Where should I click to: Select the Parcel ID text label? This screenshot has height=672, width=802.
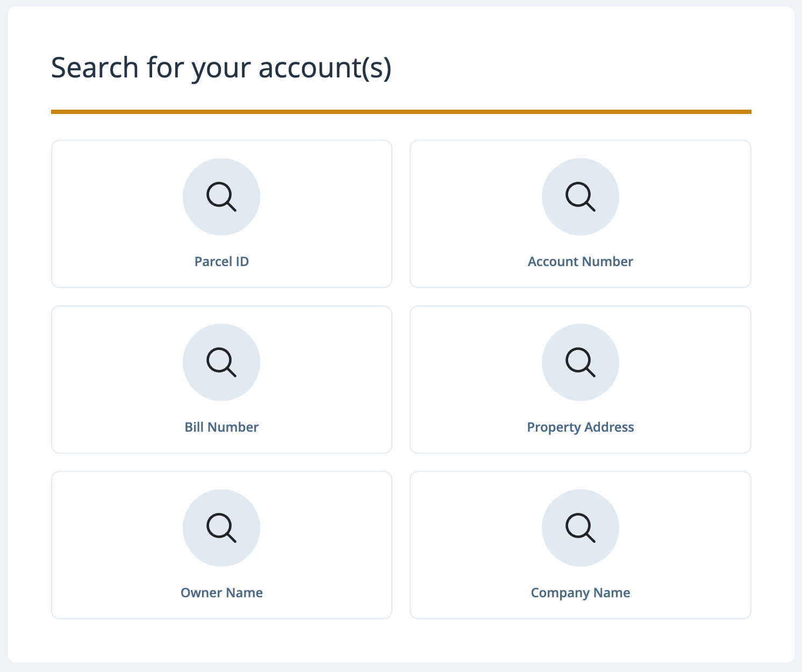[221, 262]
